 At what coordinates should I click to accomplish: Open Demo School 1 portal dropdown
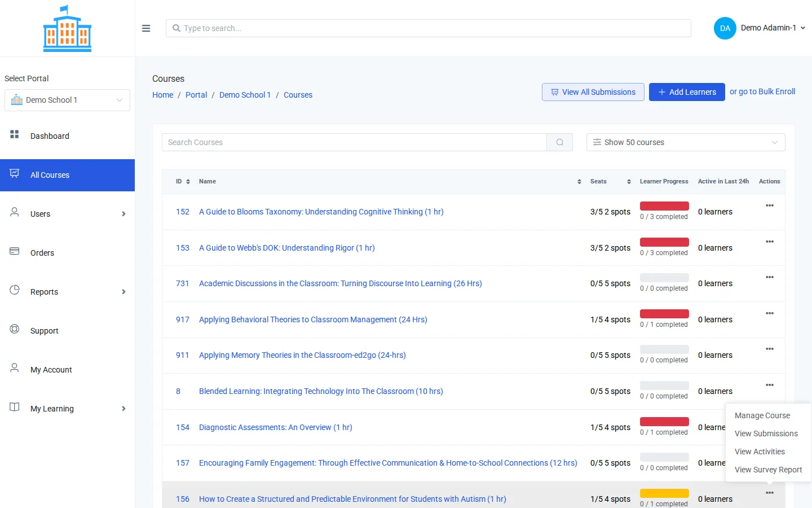tap(68, 100)
